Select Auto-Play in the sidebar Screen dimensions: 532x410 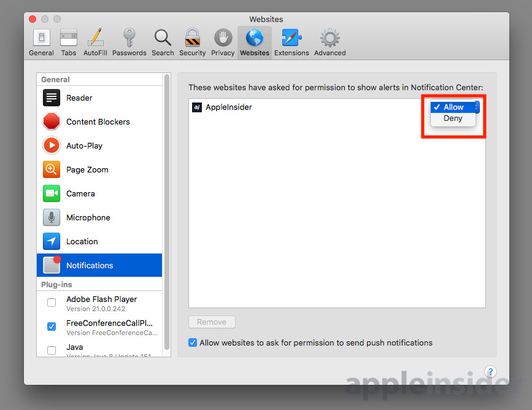[x=99, y=145]
